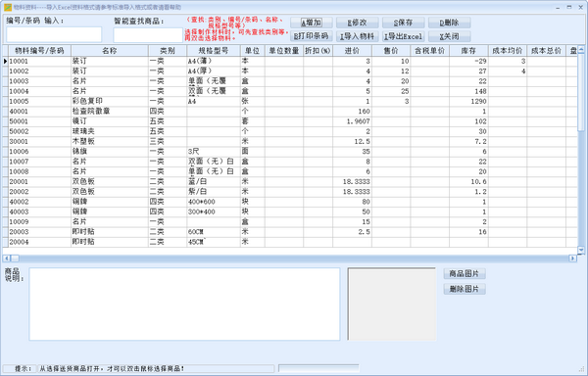
Task: Select item code 20004
Action: coord(39,242)
